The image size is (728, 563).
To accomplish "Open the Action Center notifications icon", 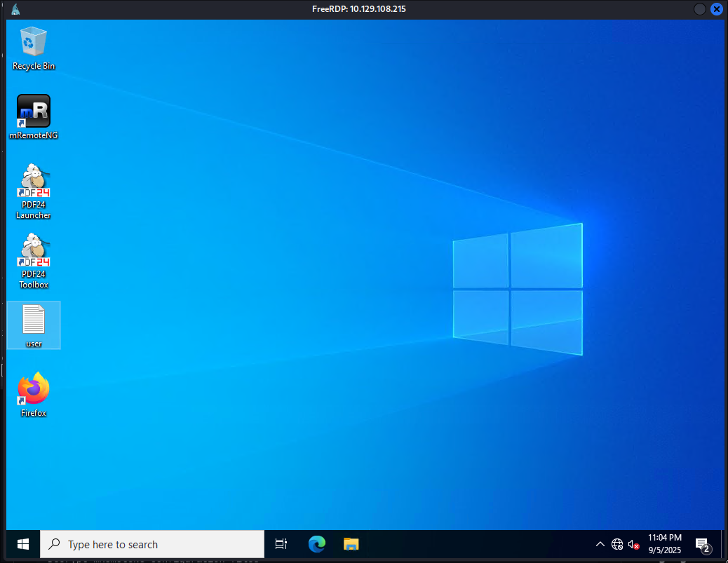I will [x=703, y=544].
